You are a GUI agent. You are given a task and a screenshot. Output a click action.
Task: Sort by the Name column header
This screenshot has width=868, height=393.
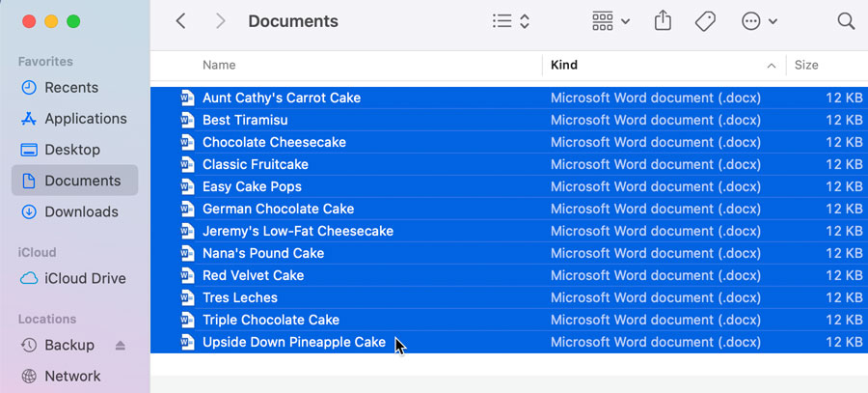(x=219, y=65)
